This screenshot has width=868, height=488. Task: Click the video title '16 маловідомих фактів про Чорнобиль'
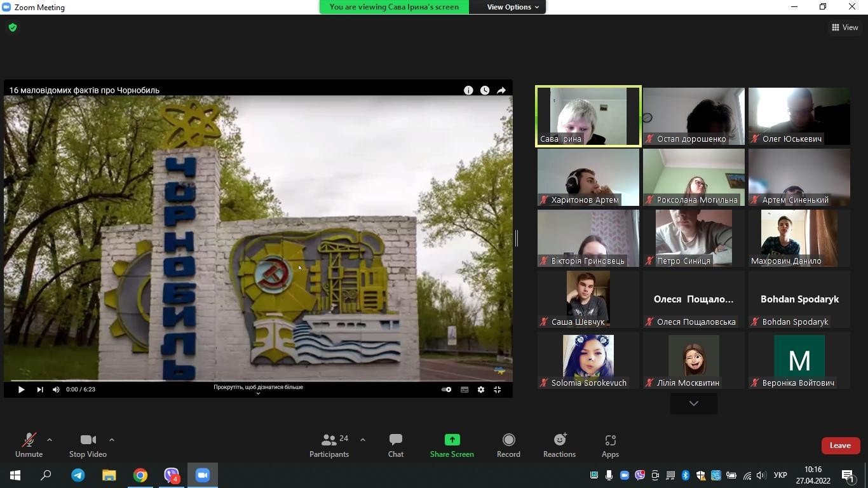point(85,90)
